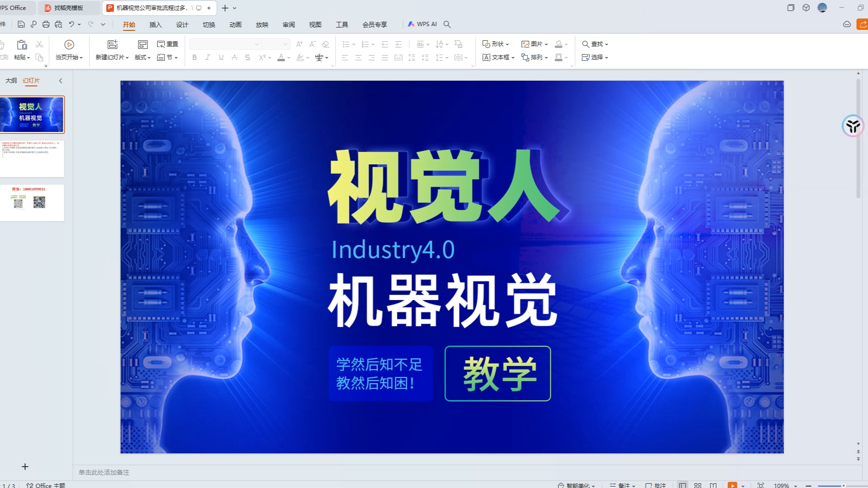The image size is (868, 488).
Task: Click the Cut scissors icon
Action: pos(39,44)
